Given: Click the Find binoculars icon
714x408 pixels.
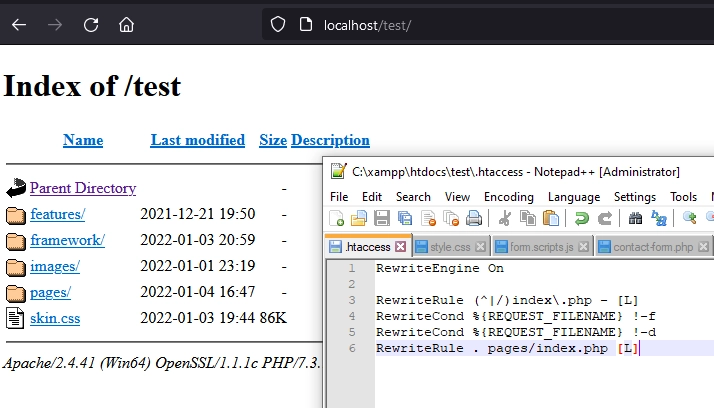Looking at the screenshot, I should (635, 219).
